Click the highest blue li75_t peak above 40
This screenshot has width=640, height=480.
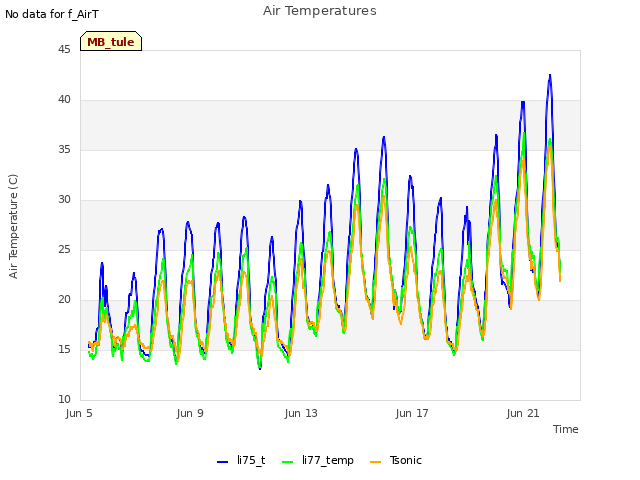click(x=550, y=76)
